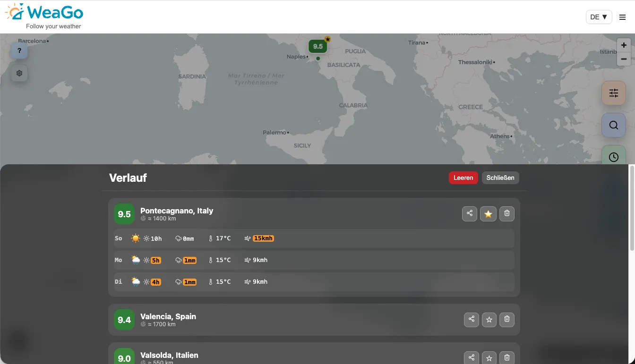Delete Valencia, Spain from history
Viewport: 635px width, 364px height.
507,319
